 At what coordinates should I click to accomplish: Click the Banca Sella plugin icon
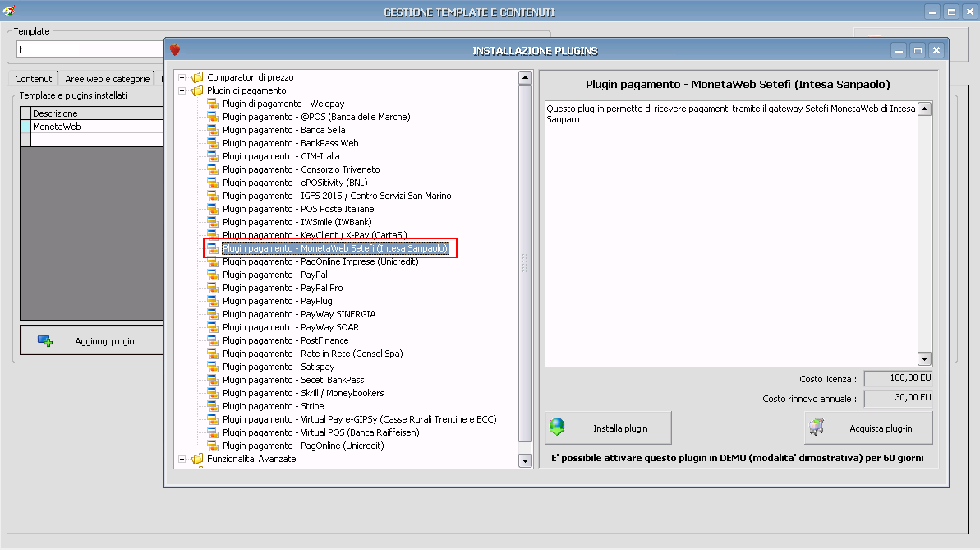point(213,130)
